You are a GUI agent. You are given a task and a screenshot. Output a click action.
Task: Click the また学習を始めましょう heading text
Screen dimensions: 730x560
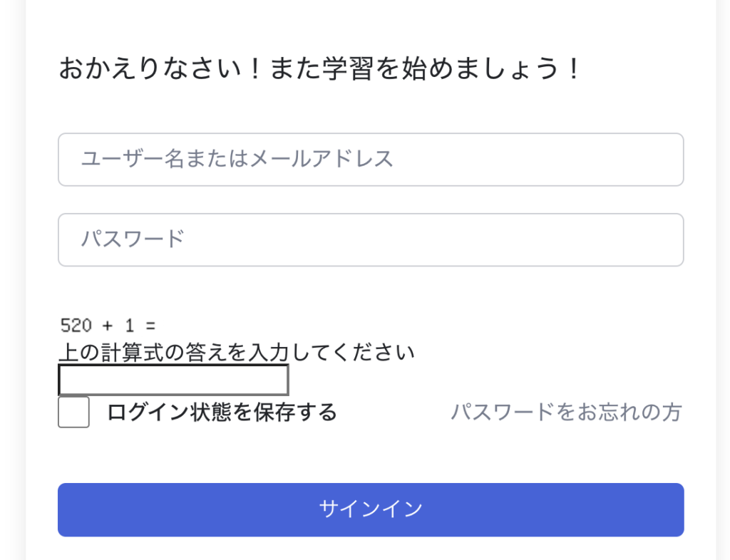[x=425, y=70]
